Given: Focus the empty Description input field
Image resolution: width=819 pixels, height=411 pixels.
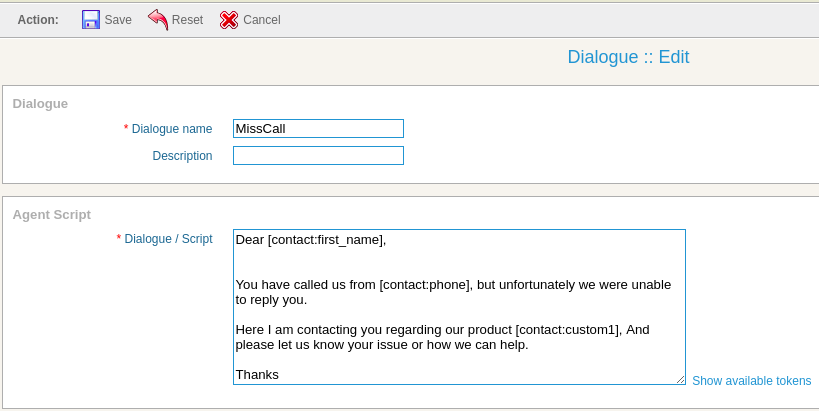Looking at the screenshot, I should (x=318, y=156).
